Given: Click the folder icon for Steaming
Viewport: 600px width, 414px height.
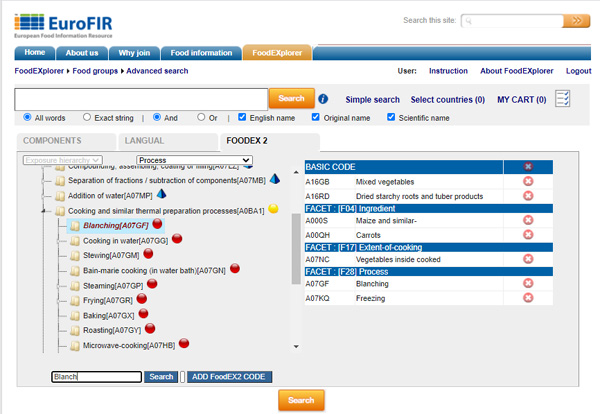Looking at the screenshot, I should coord(74,285).
